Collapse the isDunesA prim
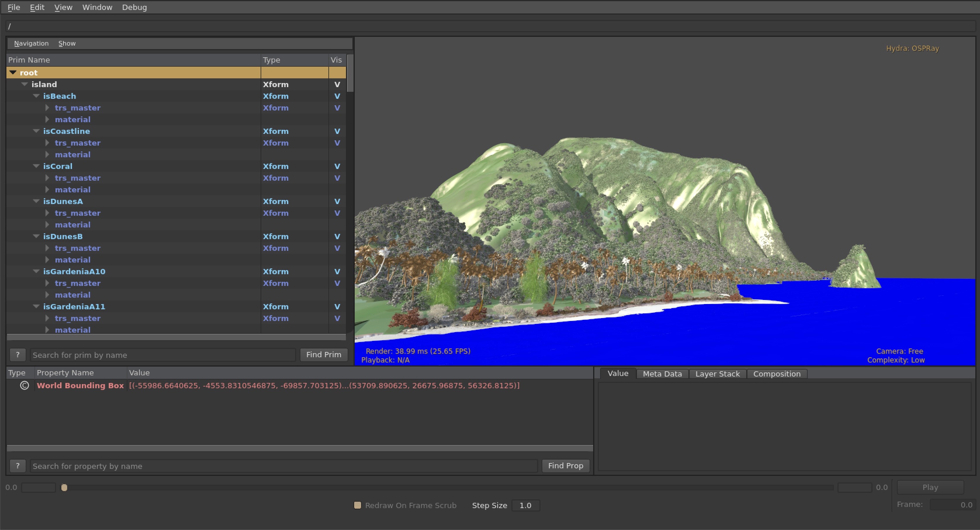The height and width of the screenshot is (530, 980). pos(37,201)
